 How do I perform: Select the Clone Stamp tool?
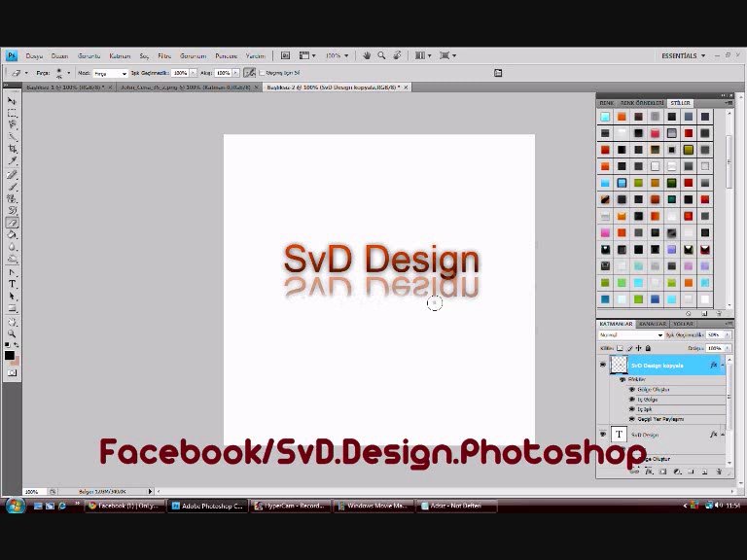click(12, 198)
